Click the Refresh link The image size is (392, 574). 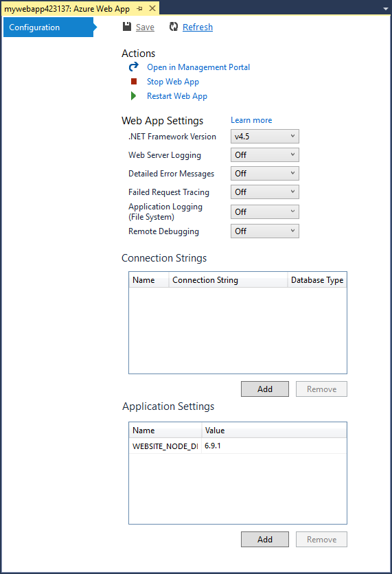(198, 27)
